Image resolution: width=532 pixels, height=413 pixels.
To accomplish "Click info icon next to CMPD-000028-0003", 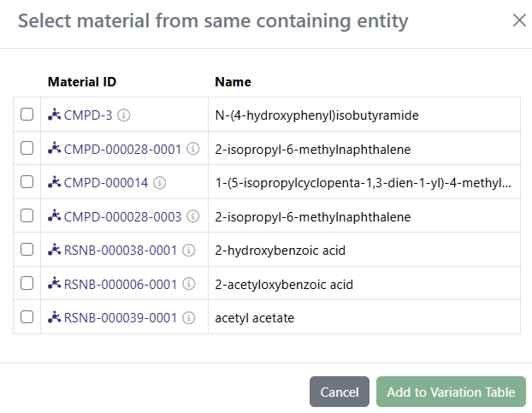I will tap(192, 216).
